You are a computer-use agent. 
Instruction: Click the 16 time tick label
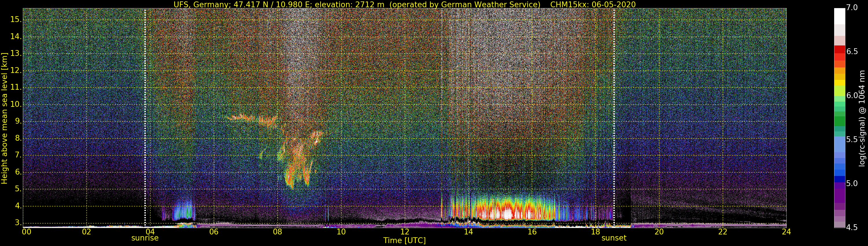532,232
